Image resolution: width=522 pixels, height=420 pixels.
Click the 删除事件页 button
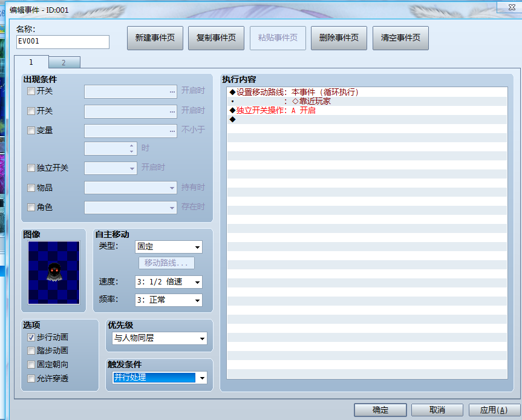coord(339,38)
